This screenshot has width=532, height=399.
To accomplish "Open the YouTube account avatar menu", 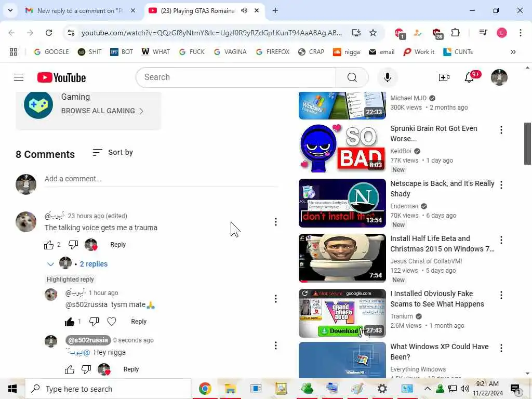I will pyautogui.click(x=499, y=77).
